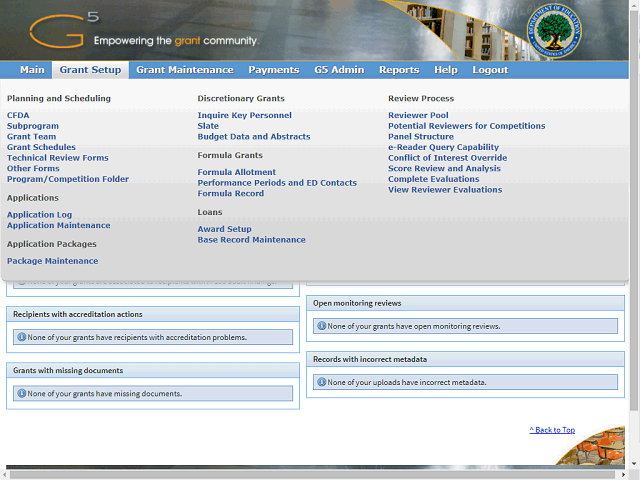Go to Formula Allotment
The height and width of the screenshot is (480, 640).
[x=237, y=172]
